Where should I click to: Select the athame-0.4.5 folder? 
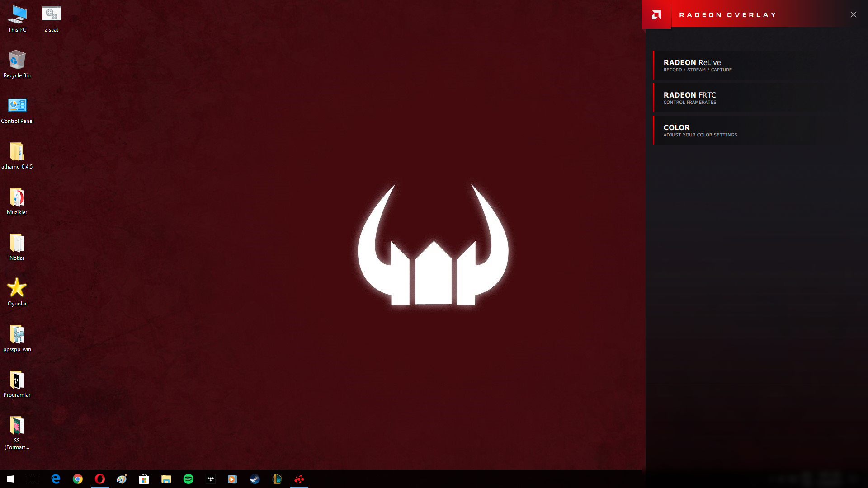click(x=17, y=156)
